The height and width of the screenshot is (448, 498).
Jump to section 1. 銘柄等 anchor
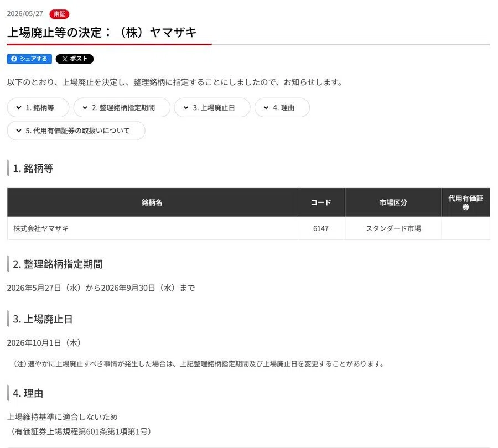(x=38, y=108)
